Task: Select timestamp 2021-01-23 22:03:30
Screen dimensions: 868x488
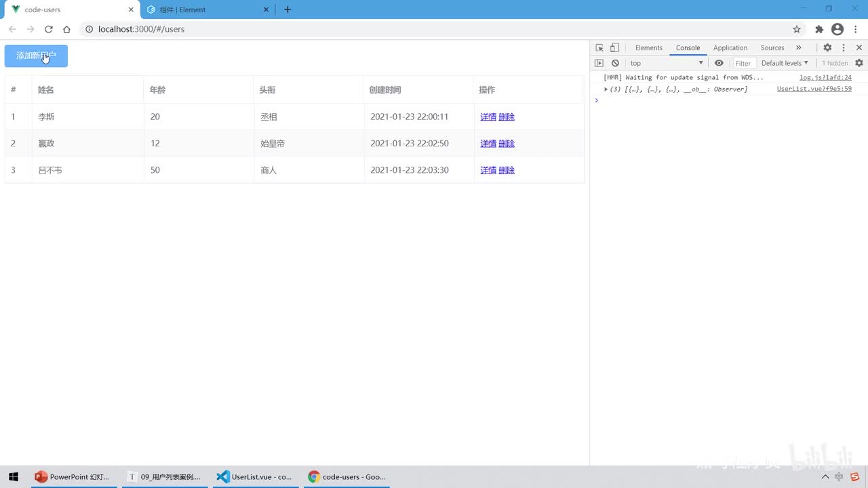Action: [410, 170]
